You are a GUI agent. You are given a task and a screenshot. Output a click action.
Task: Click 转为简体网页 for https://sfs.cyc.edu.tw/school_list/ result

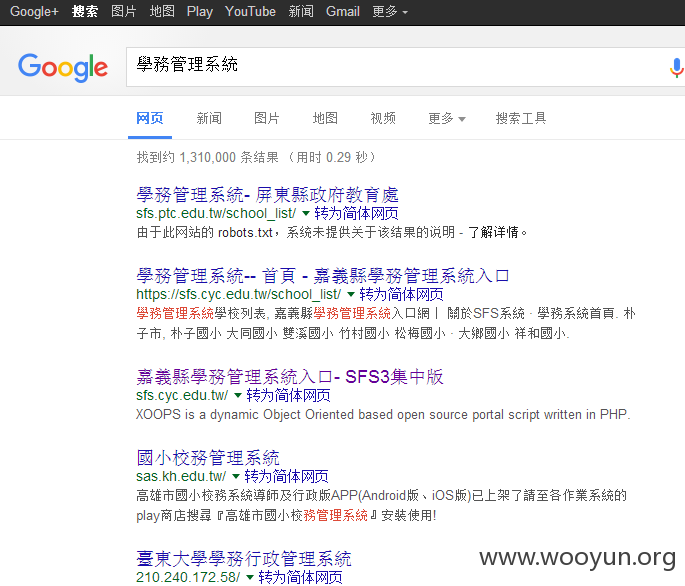click(x=401, y=294)
